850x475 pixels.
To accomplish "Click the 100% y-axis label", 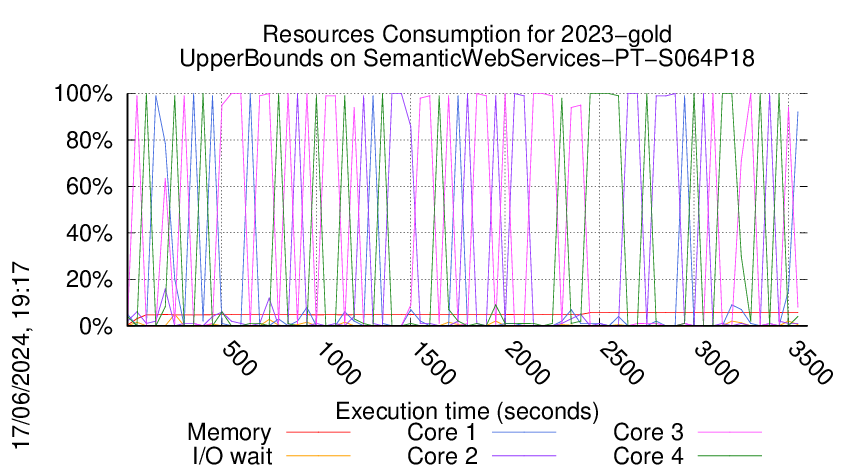I will [83, 94].
